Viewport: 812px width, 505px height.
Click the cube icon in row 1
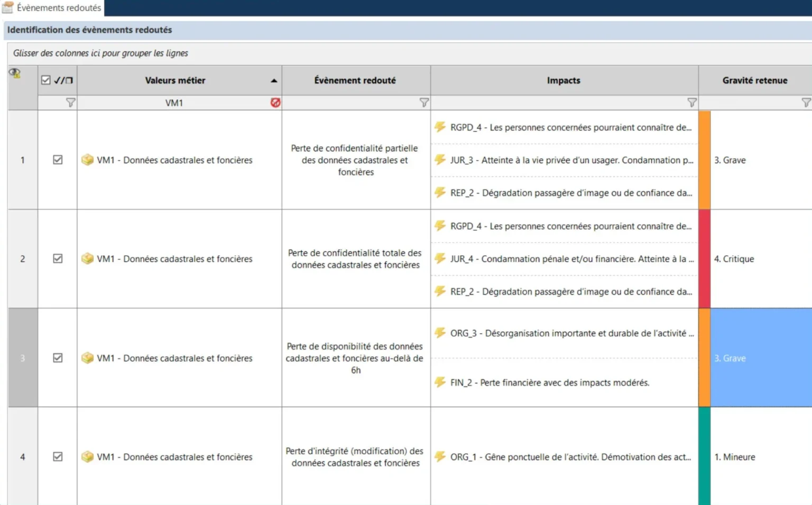click(x=88, y=160)
